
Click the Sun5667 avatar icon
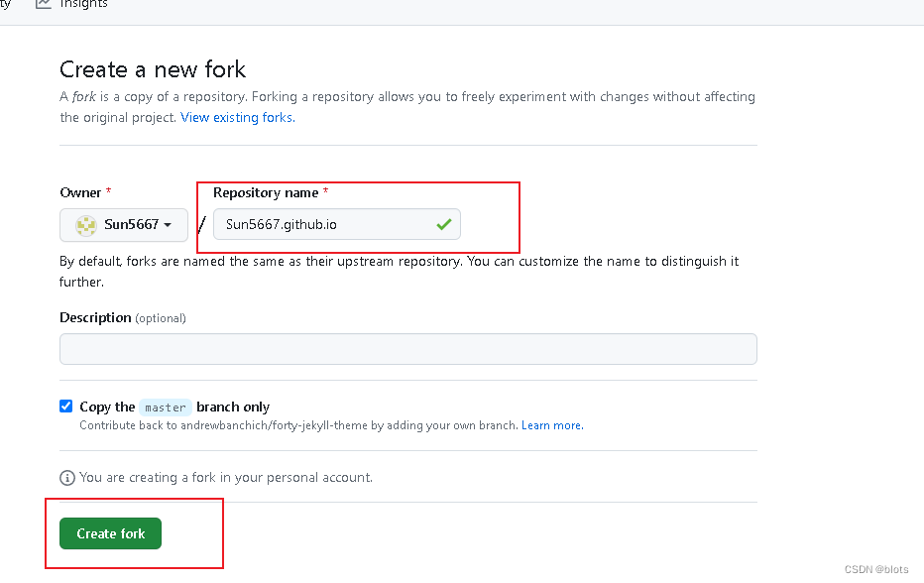point(85,224)
